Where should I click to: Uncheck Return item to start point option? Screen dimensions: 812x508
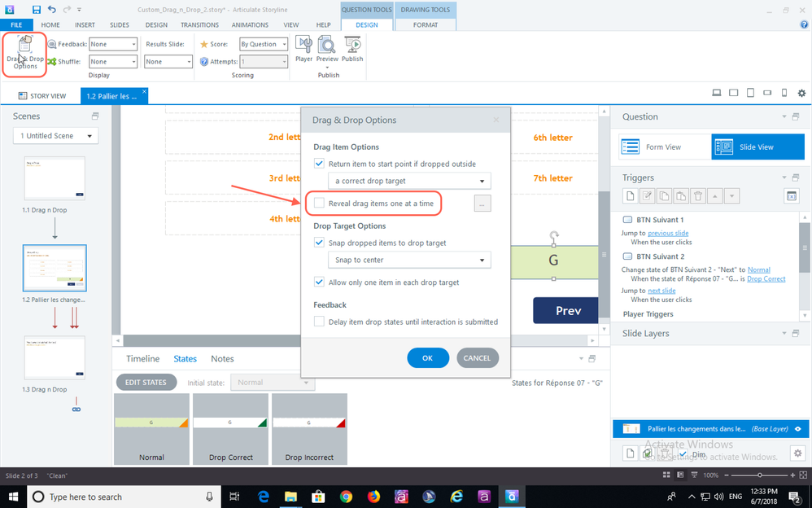tap(319, 164)
